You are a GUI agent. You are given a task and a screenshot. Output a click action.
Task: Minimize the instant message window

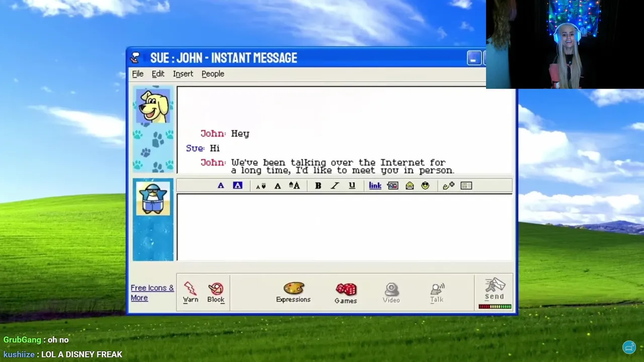coord(473,58)
